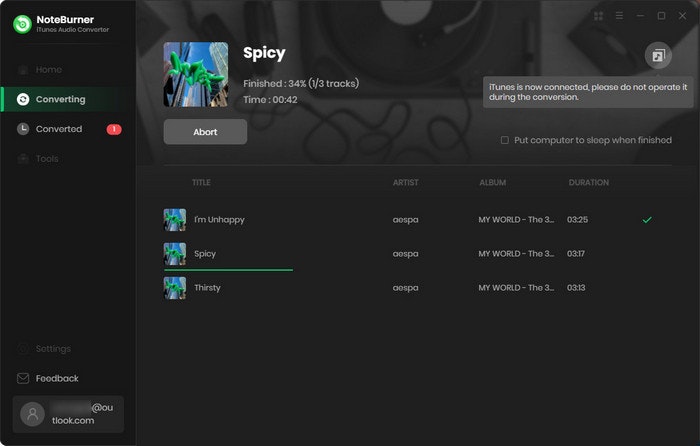Maximize the NoteBurner window
Screen dimensions: 700x446
click(661, 16)
